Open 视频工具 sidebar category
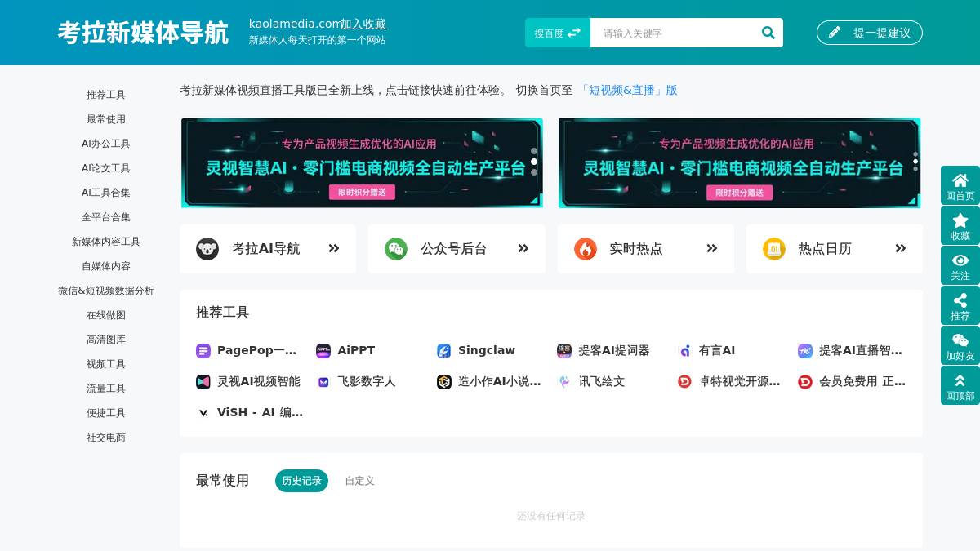 point(106,364)
